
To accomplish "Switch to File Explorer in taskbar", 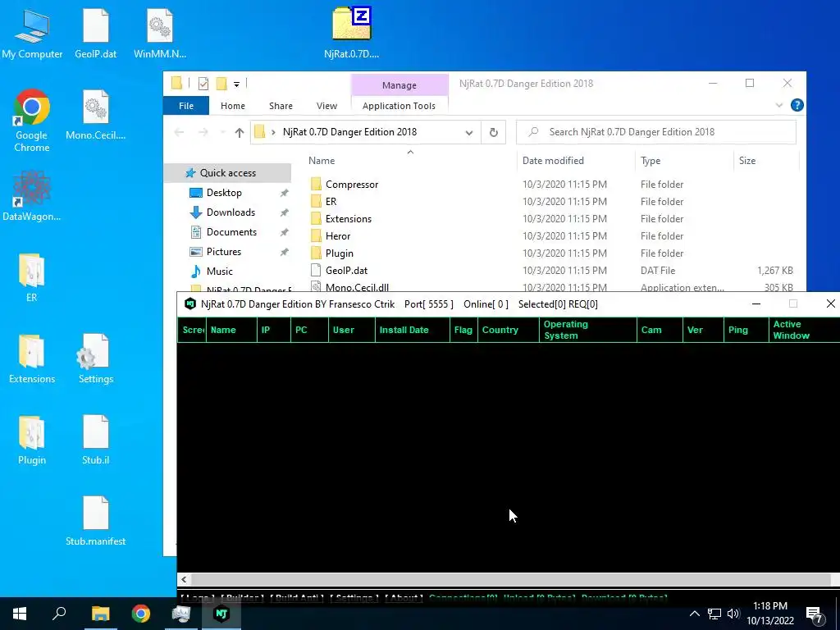I will click(100, 614).
